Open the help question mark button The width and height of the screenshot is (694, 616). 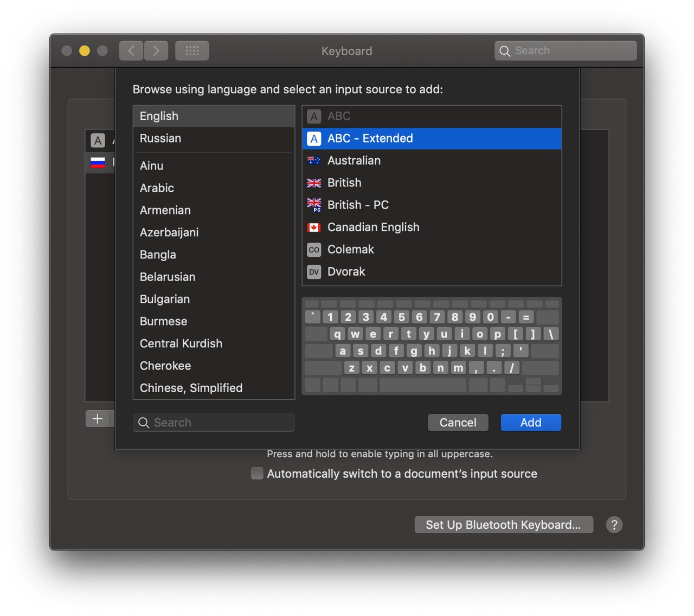click(x=614, y=525)
